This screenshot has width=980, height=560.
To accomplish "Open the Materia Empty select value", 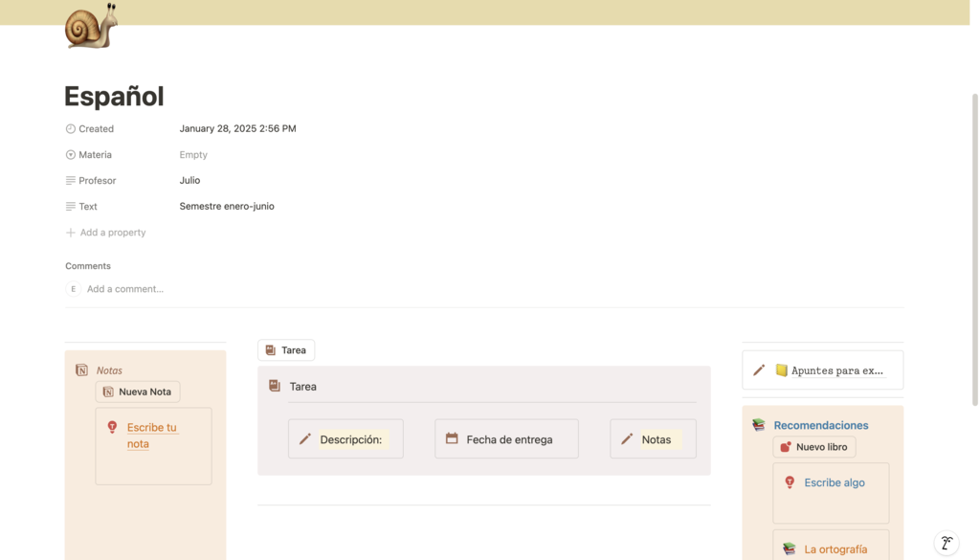I will [193, 154].
